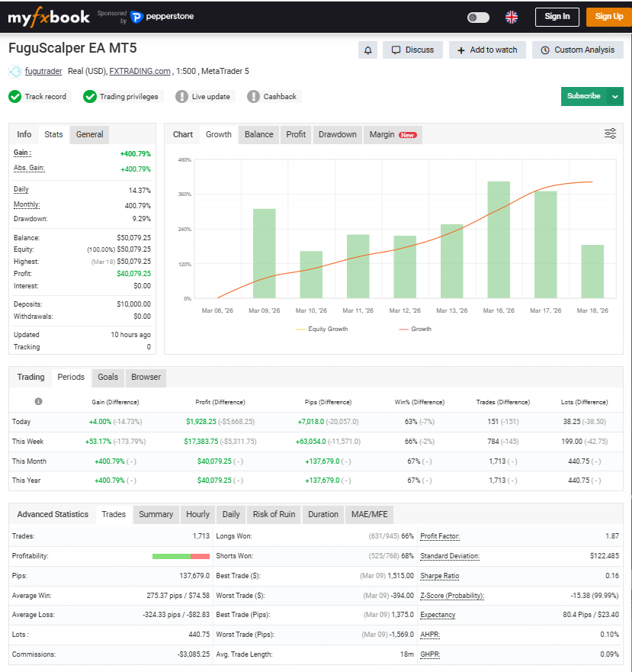
Task: Open the MAE/MFE tab
Action: tap(369, 514)
